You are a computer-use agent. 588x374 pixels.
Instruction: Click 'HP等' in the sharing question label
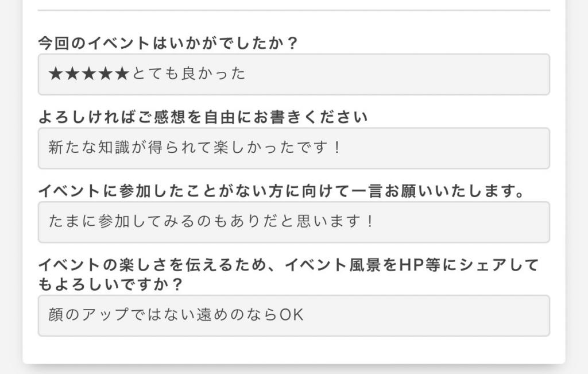pyautogui.click(x=420, y=265)
